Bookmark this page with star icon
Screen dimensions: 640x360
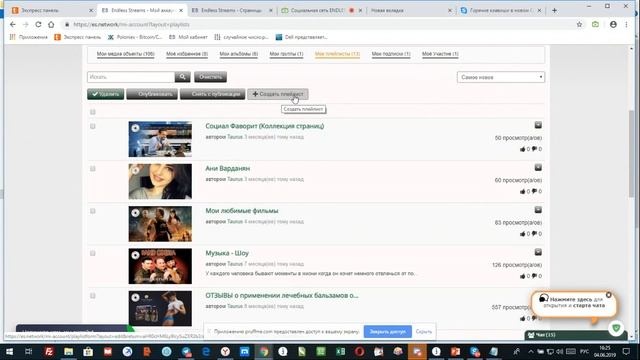click(x=579, y=24)
